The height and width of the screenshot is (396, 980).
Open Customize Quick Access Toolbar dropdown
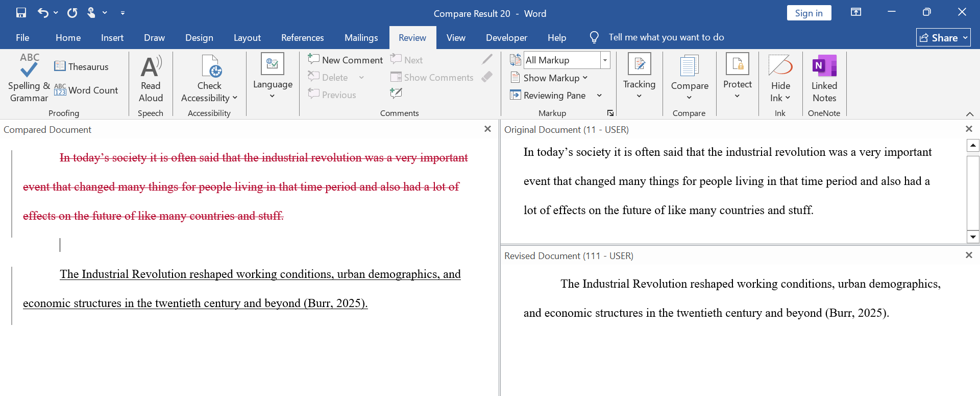click(x=122, y=13)
